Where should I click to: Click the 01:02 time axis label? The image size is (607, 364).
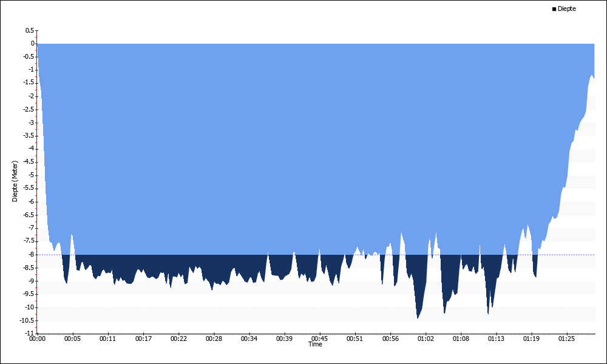point(426,339)
